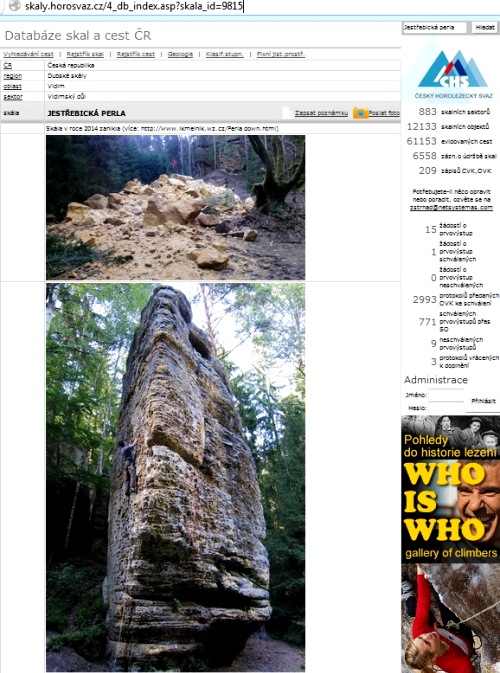Click the globe icon in address bar
Image resolution: width=500 pixels, height=673 pixels.
(15, 6)
